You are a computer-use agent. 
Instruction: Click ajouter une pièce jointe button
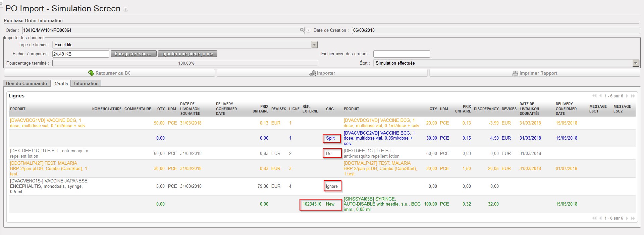(187, 54)
